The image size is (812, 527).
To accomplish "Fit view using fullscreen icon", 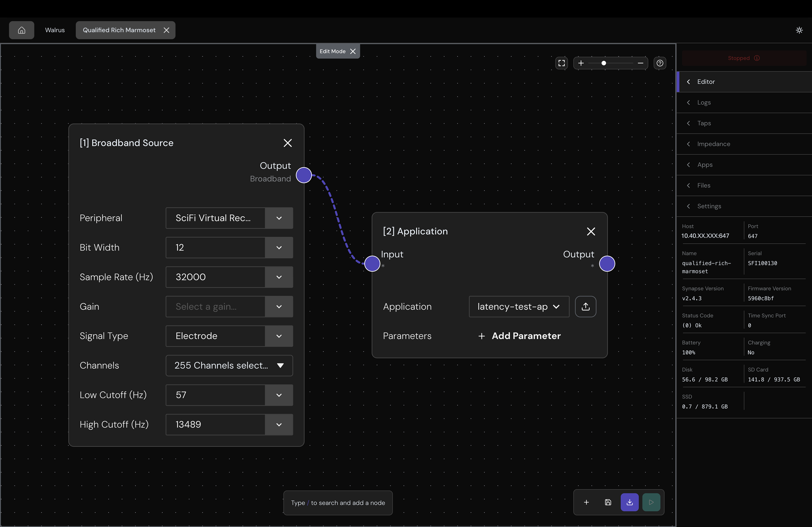I will [x=562, y=63].
